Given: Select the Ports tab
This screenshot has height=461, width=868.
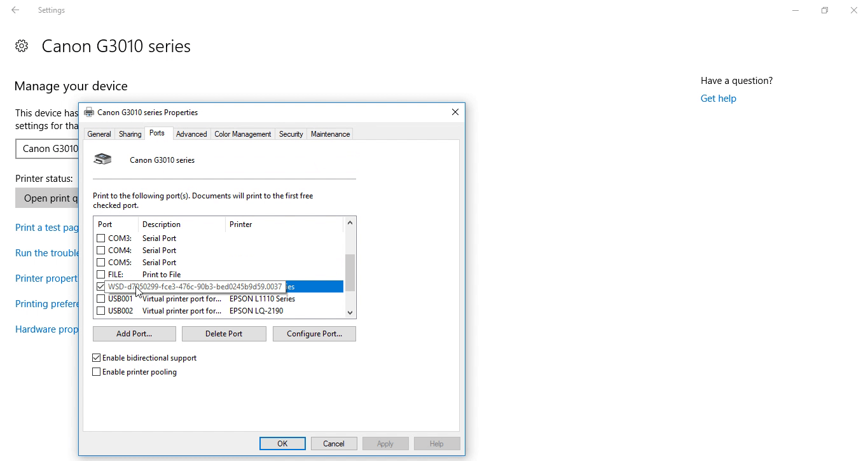Looking at the screenshot, I should [157, 133].
